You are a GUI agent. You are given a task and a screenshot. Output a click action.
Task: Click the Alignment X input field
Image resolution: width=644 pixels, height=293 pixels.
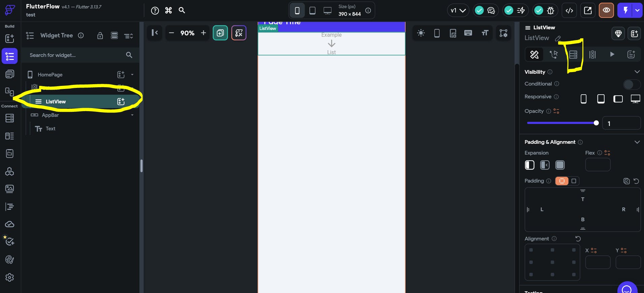coord(598,262)
